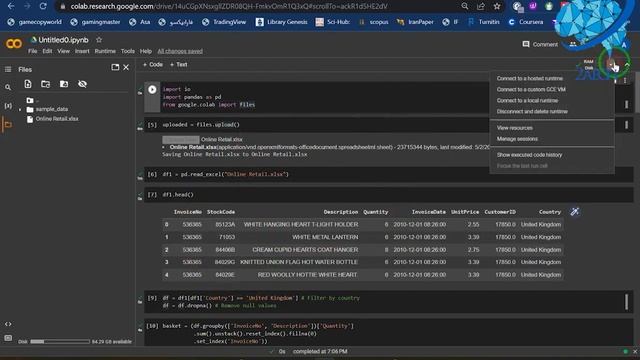Open the table of contents sidebar icon
640x360 pixels.
pyautogui.click(x=8, y=69)
